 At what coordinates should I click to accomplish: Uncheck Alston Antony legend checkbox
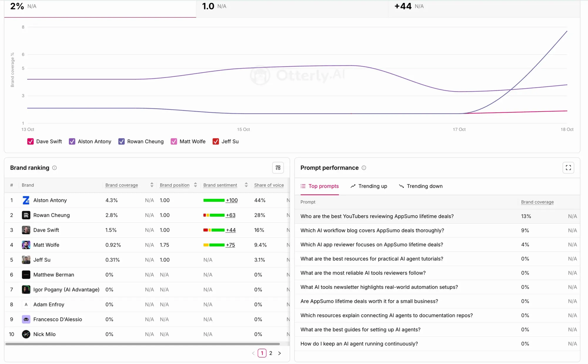(72, 141)
